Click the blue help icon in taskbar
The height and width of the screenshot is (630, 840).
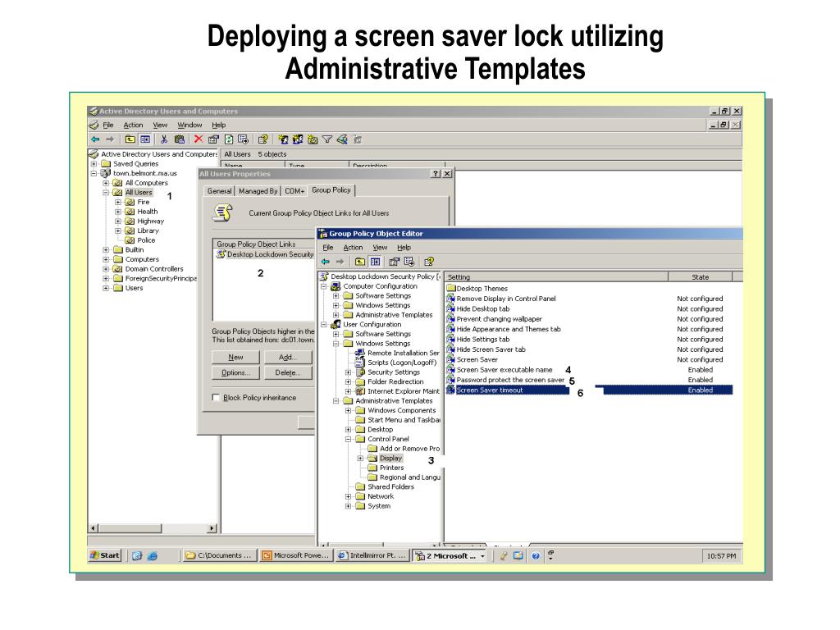click(536, 555)
